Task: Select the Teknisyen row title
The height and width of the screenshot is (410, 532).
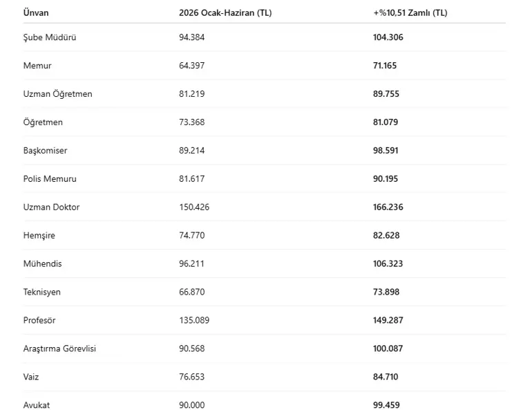Action: click(x=41, y=292)
